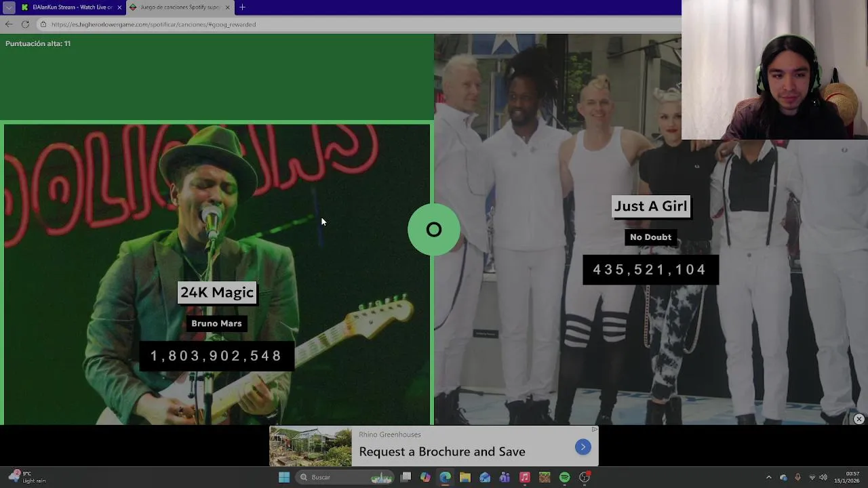Image resolution: width=868 pixels, height=488 pixels.
Task: Open Minecraft from the taskbar
Action: [x=545, y=477]
